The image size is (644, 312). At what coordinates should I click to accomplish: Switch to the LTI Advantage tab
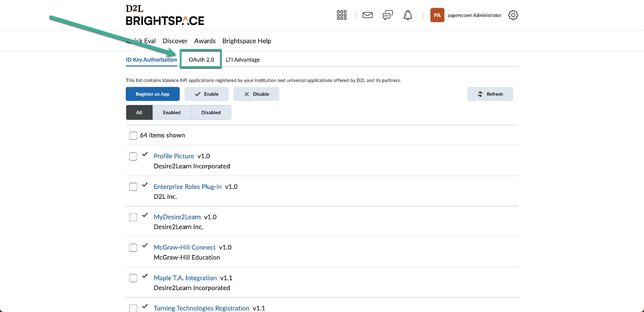point(243,59)
